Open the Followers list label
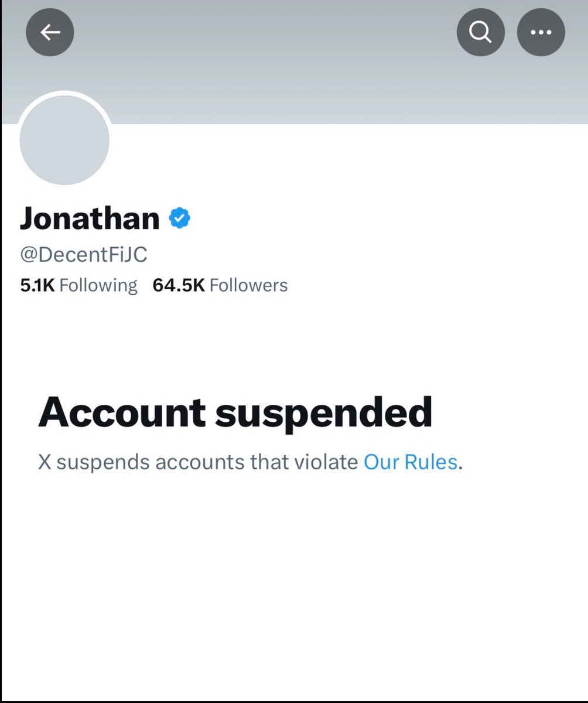 [x=248, y=285]
